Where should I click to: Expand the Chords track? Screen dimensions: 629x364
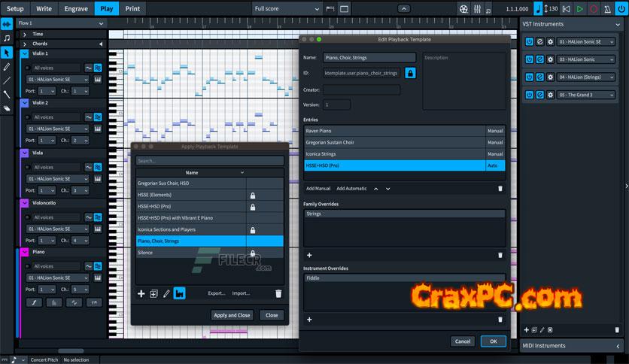tap(25, 44)
